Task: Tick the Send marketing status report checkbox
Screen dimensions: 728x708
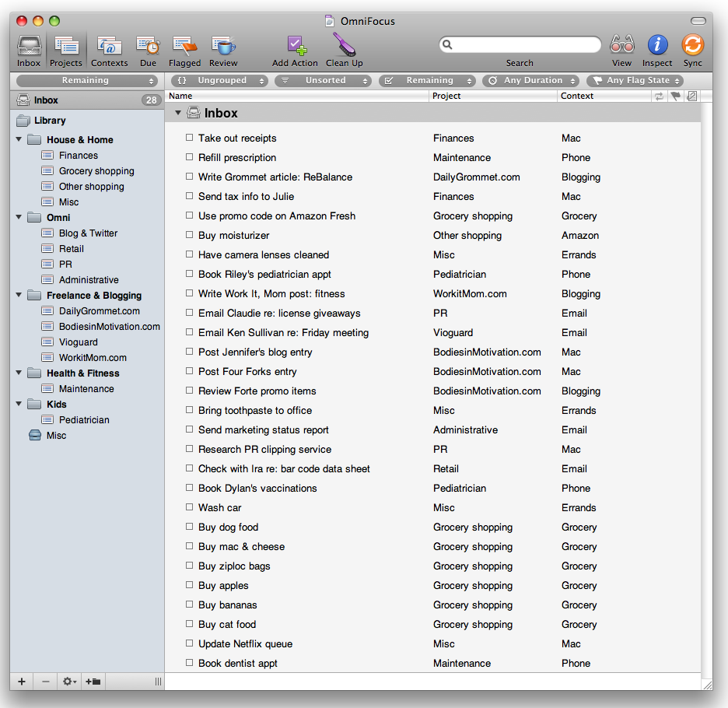Action: [x=190, y=429]
